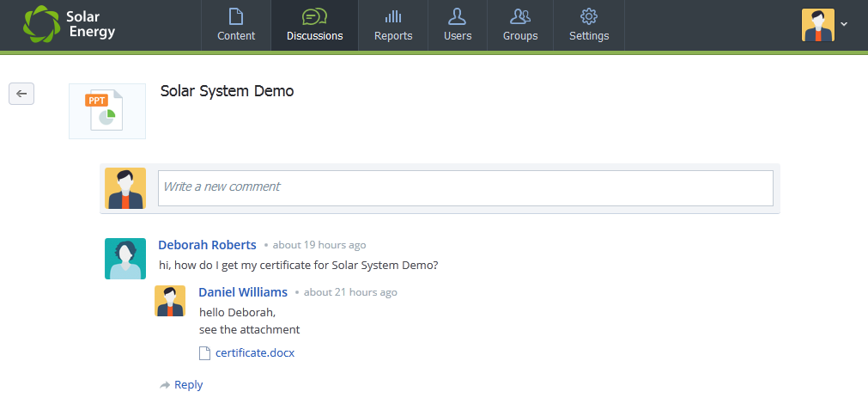
Task: Open the Users section icon
Action: [x=458, y=16]
